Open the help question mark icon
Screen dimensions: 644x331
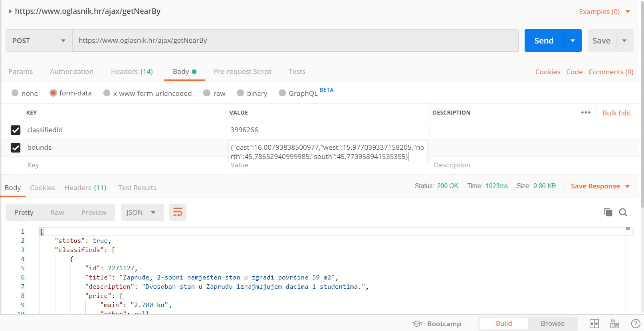(636, 323)
